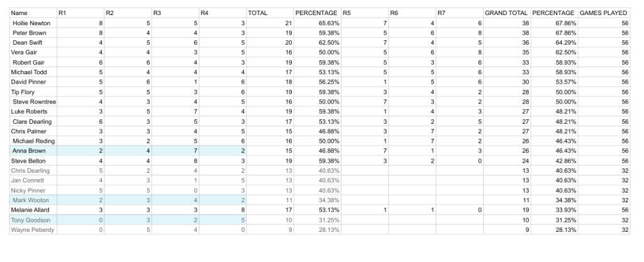Click Dean Swift's TOTAL cell
644x262 pixels.
pyautogui.click(x=269, y=42)
